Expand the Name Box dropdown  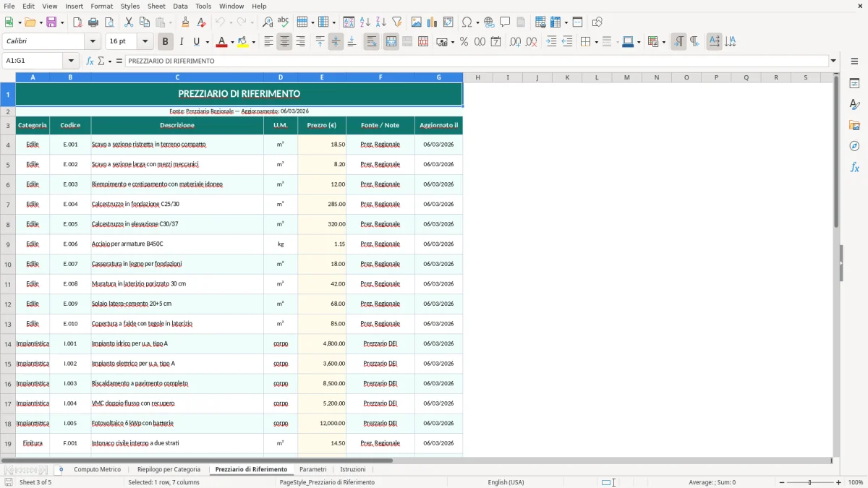point(71,61)
